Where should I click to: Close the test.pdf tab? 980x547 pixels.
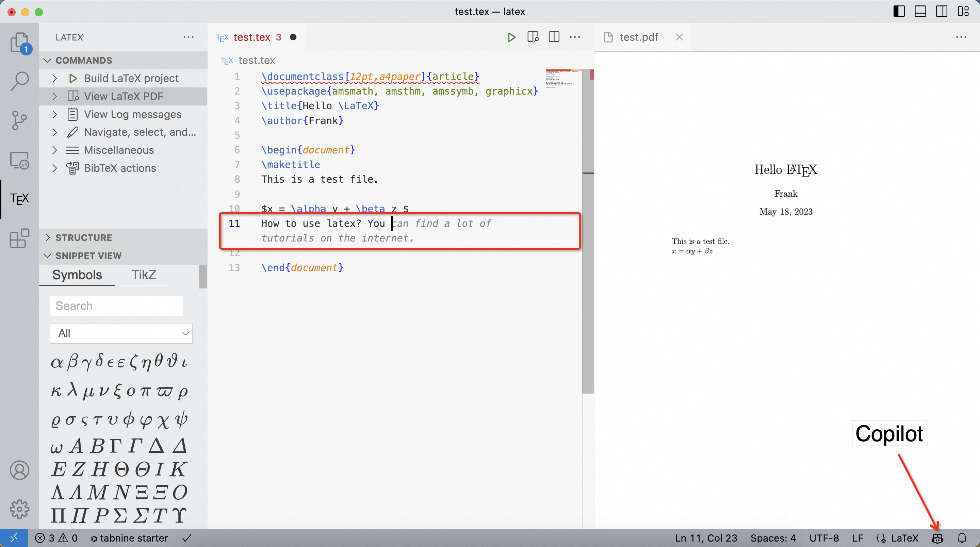point(680,37)
